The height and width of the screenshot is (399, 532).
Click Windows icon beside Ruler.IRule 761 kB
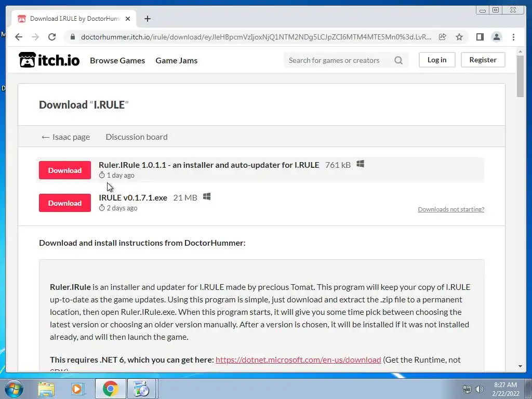click(361, 164)
